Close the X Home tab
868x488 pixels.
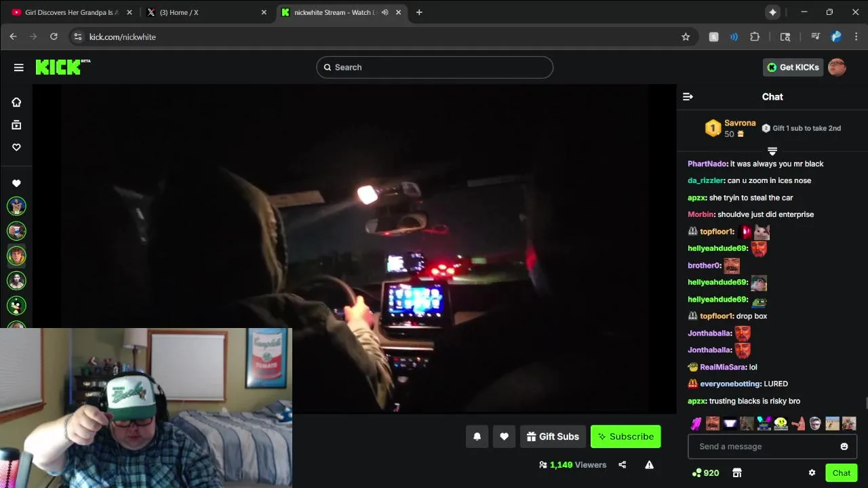point(264,12)
